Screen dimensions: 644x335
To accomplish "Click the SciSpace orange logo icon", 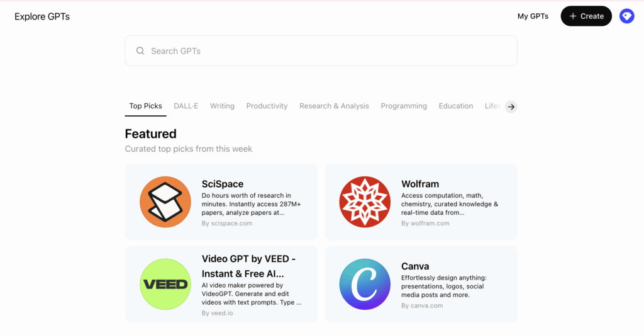I will pyautogui.click(x=165, y=202).
